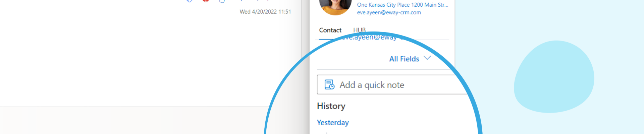
Task: Click the divider line below All Fields
Action: tap(386, 69)
